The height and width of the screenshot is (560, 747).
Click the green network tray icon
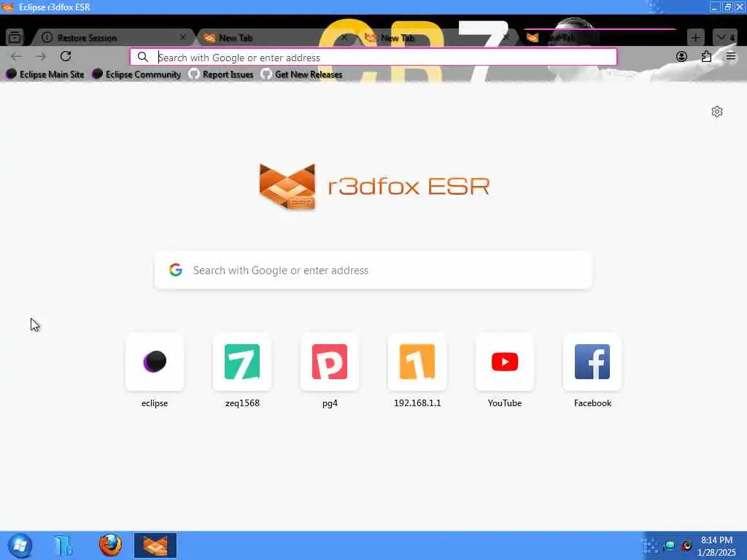670,545
